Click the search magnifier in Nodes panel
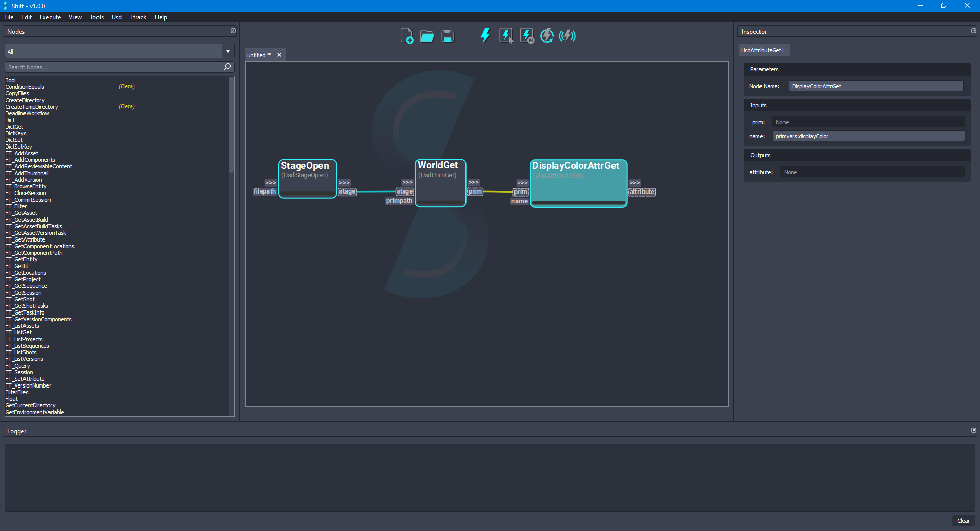This screenshot has height=531, width=980. pos(227,67)
